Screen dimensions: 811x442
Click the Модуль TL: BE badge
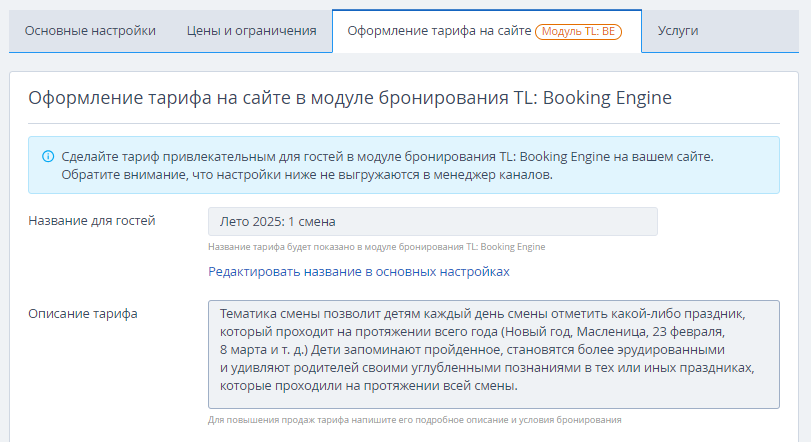point(578,32)
